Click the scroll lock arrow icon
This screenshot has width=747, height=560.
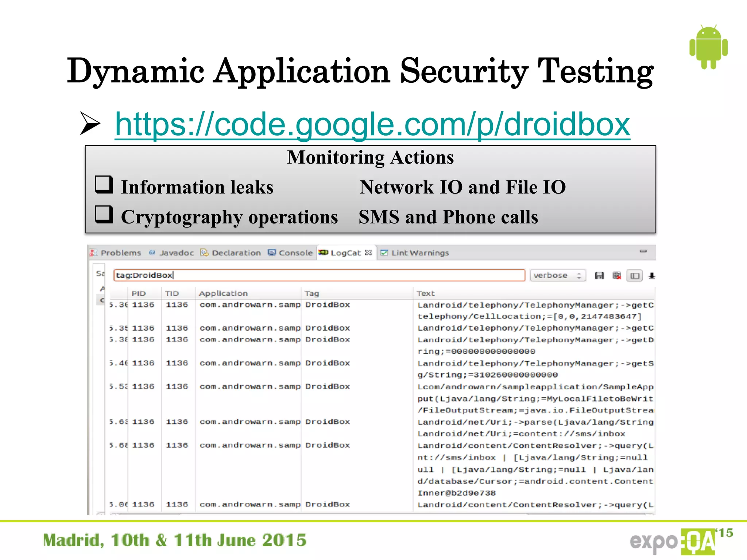point(652,276)
